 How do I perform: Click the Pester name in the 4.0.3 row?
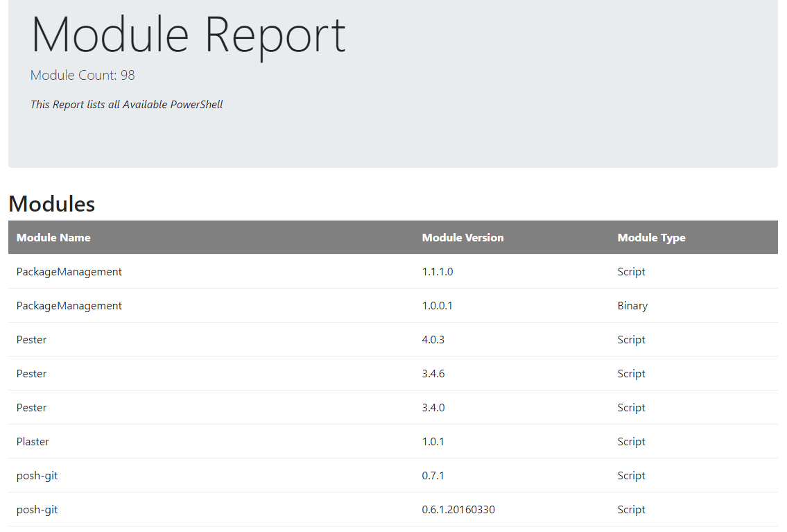point(31,340)
